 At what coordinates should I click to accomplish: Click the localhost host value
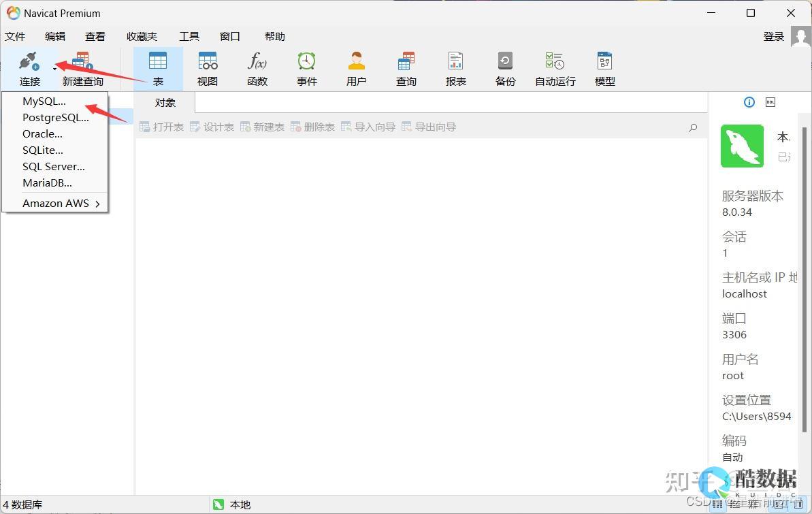click(x=744, y=294)
